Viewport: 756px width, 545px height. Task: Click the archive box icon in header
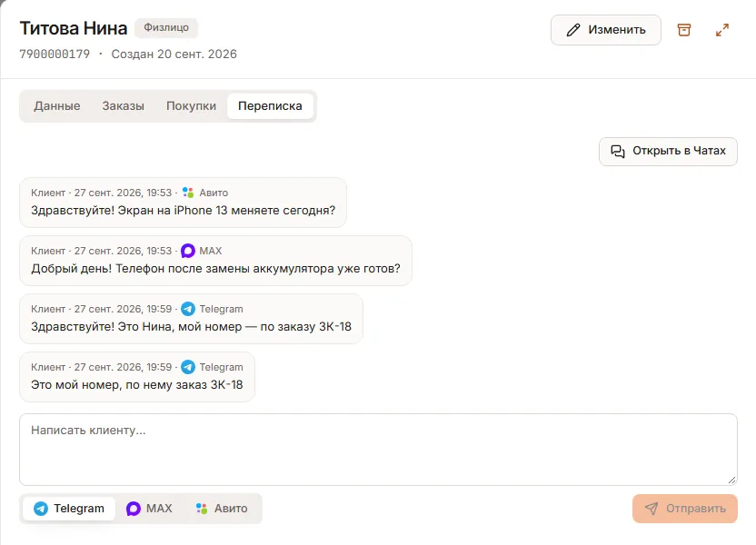[x=683, y=30]
